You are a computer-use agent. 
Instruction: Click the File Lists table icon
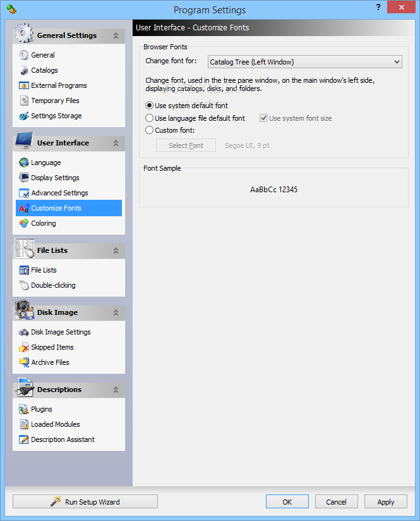[x=23, y=270]
